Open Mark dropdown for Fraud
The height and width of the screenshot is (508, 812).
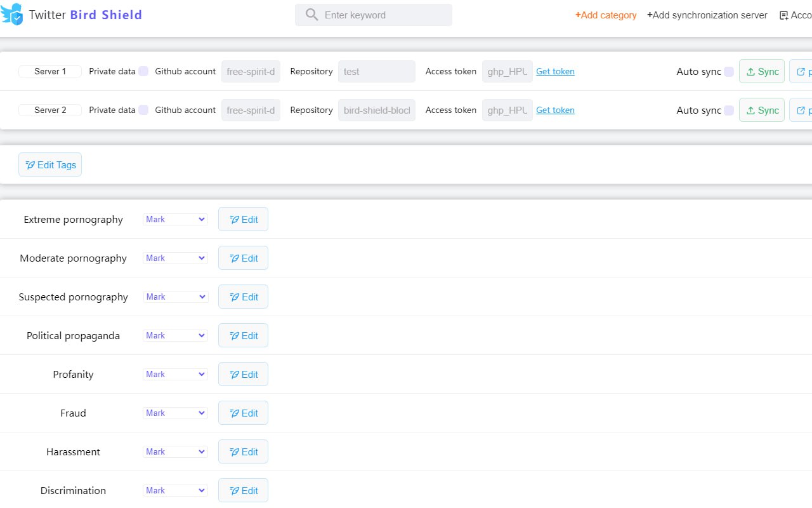pos(175,413)
